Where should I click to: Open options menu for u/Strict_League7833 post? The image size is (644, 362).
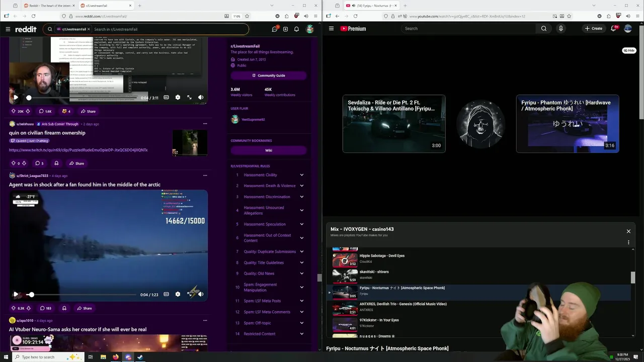205,175
